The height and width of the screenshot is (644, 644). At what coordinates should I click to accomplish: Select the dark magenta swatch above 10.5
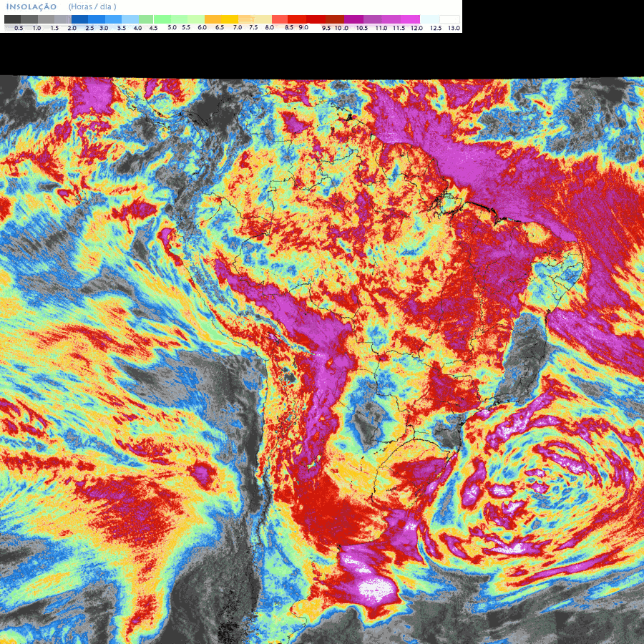pyautogui.click(x=354, y=19)
